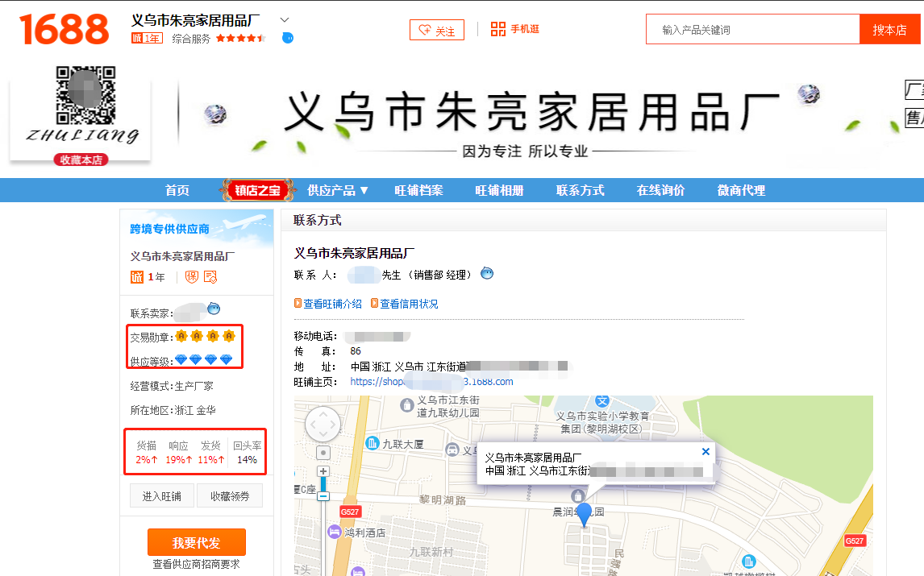
Task: Click the 九联幼儿园 map marker
Action: coord(406,405)
